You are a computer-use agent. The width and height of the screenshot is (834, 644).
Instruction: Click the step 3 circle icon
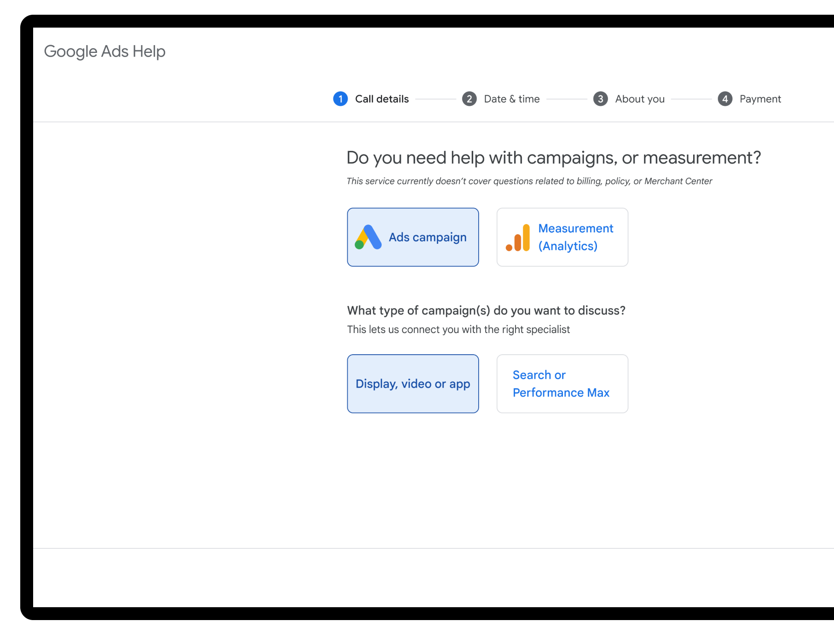(x=601, y=99)
